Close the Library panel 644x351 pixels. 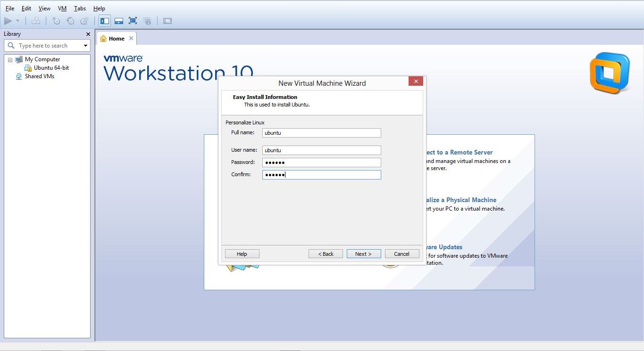[x=88, y=34]
